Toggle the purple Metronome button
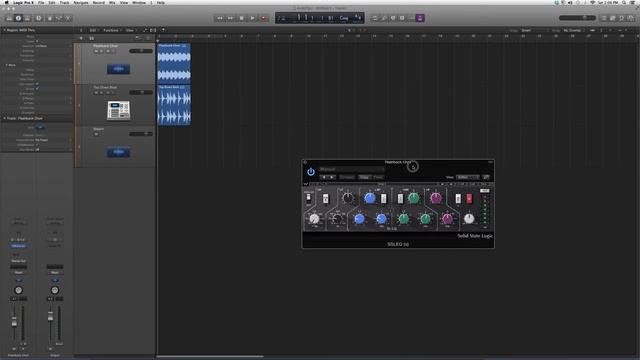The height and width of the screenshot is (360, 640). click(420, 18)
